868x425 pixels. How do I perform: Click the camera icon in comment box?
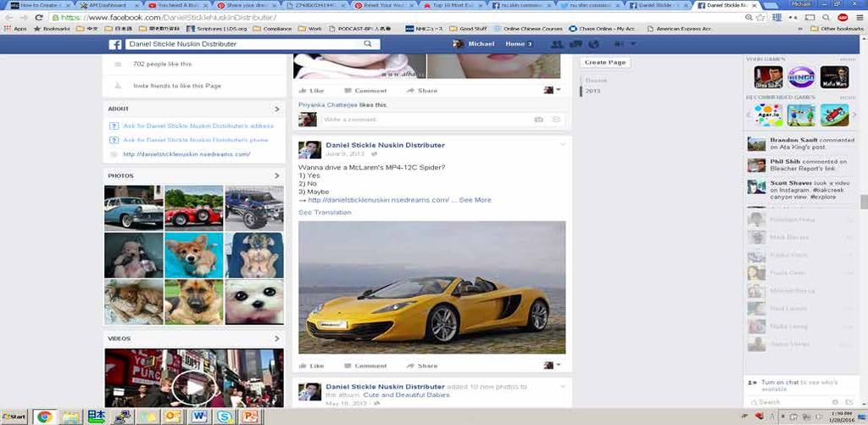click(538, 120)
